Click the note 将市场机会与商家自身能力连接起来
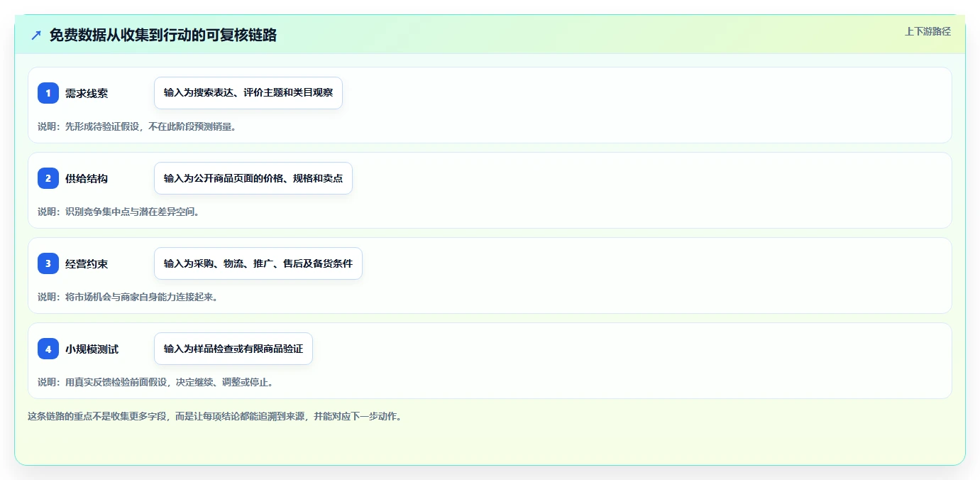The width and height of the screenshot is (980, 480). click(128, 297)
